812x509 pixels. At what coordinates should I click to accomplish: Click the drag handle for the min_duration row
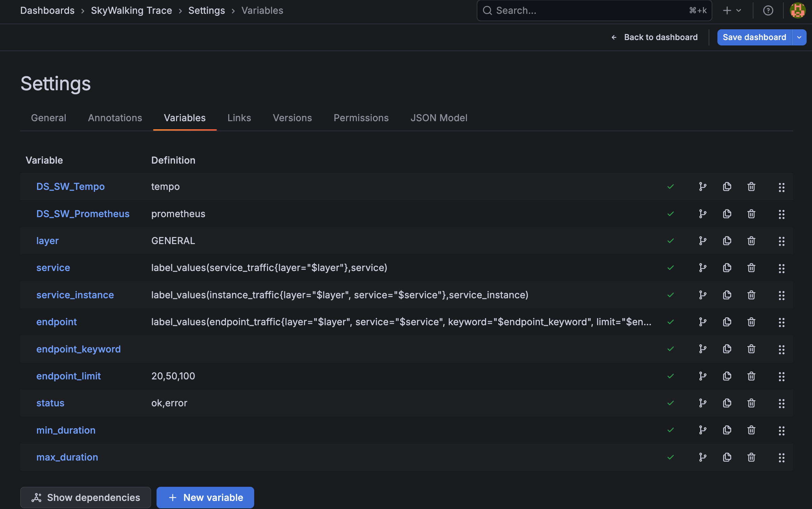tap(781, 430)
